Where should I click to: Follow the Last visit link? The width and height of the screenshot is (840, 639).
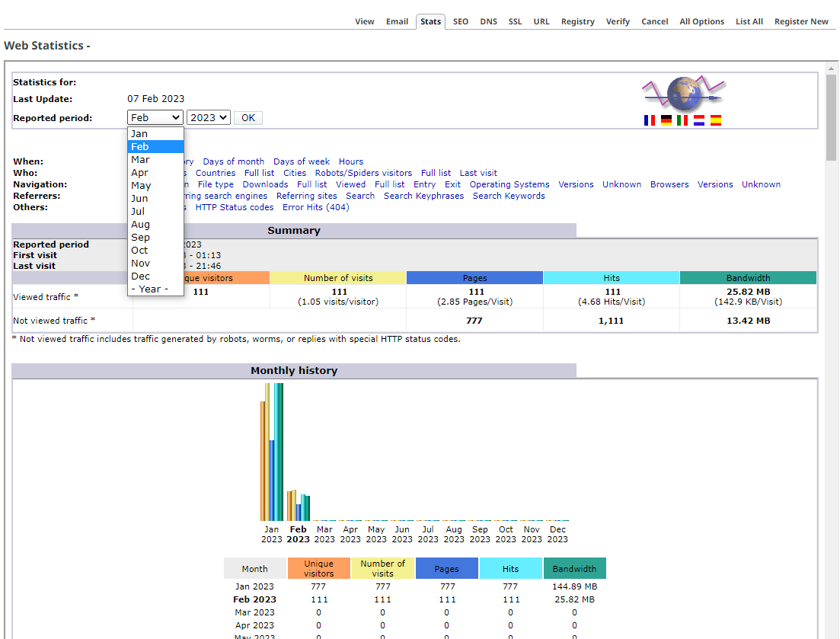tap(478, 173)
